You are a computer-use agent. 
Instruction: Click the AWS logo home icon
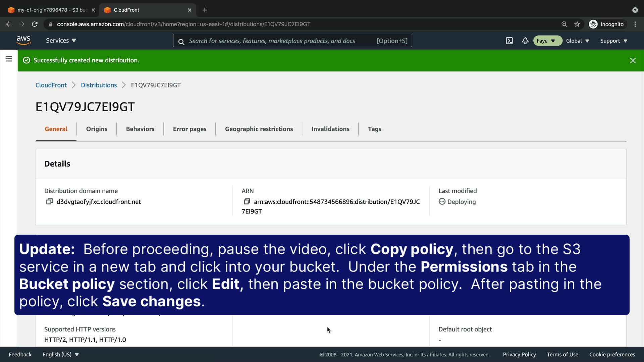coord(23,41)
